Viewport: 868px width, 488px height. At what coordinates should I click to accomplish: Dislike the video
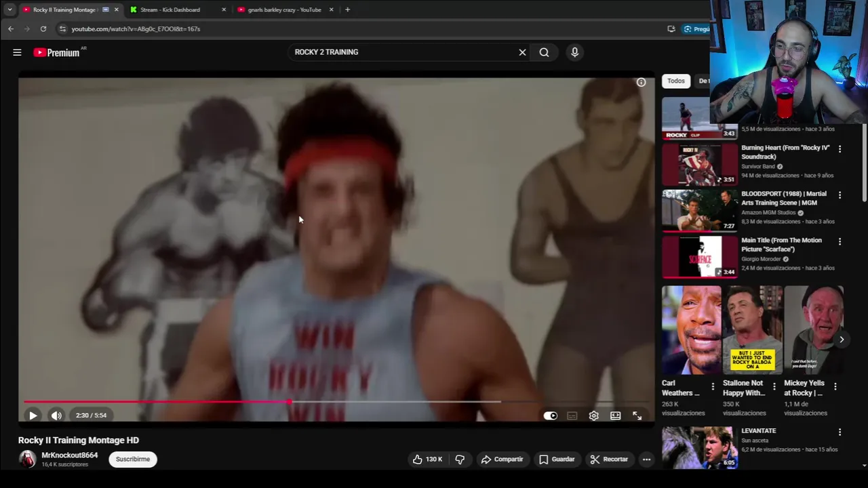point(460,459)
